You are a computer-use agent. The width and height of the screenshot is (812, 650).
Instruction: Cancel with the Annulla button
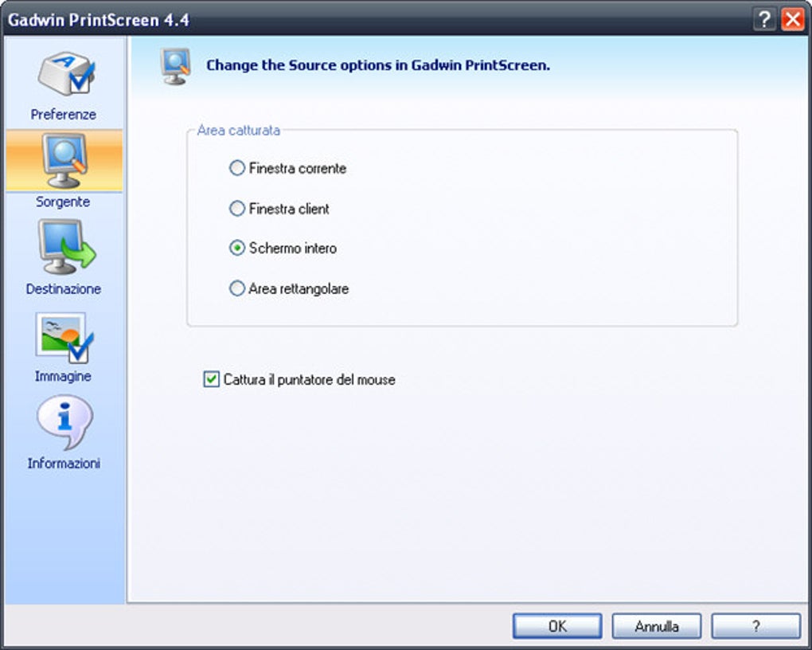pos(657,626)
